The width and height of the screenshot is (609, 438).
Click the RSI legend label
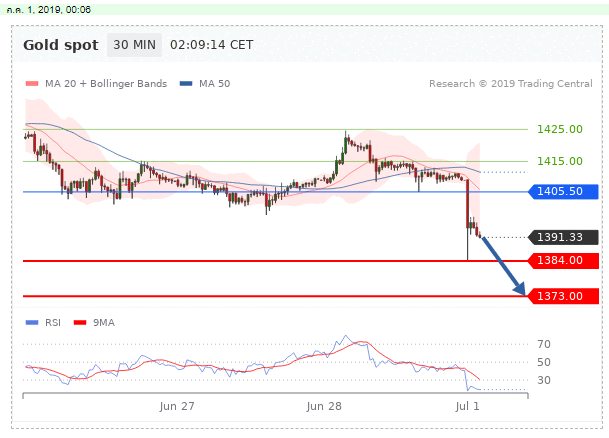point(53,323)
